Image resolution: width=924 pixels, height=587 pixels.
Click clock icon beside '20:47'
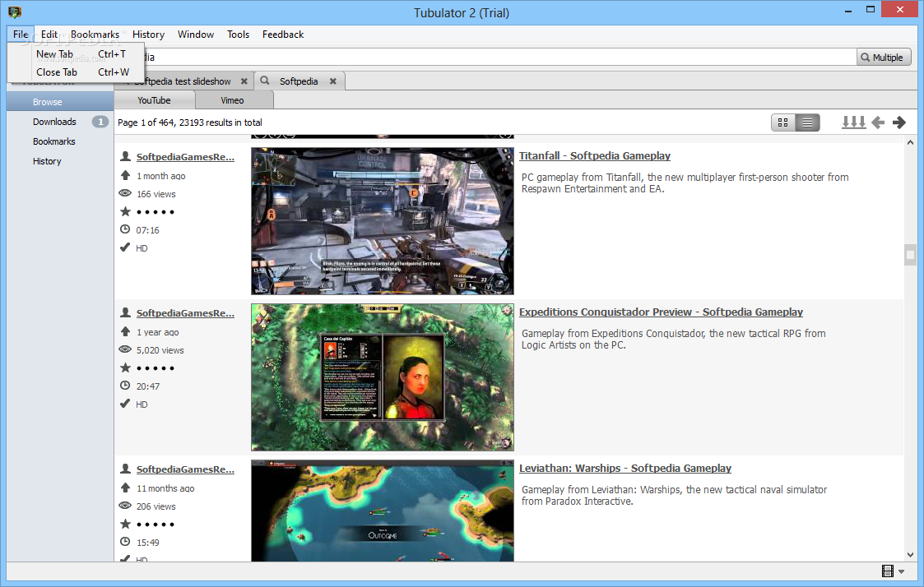tap(125, 386)
